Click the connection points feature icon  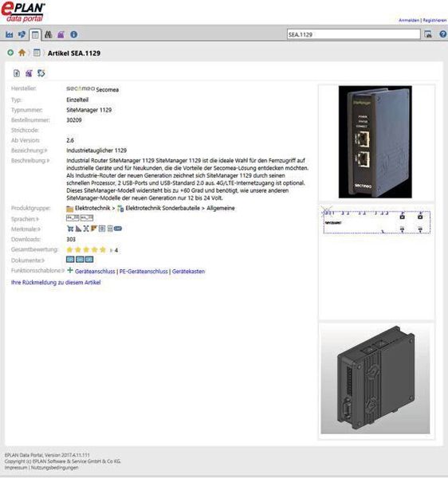pyautogui.click(x=86, y=229)
